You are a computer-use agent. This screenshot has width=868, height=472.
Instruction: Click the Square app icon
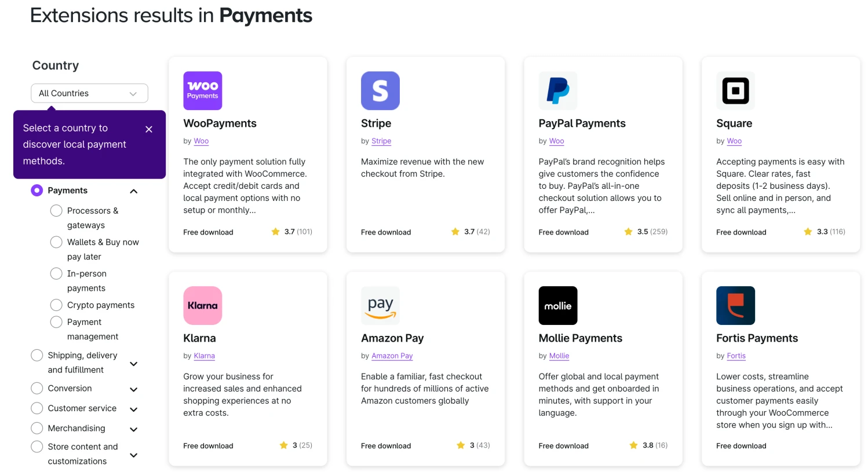point(735,90)
